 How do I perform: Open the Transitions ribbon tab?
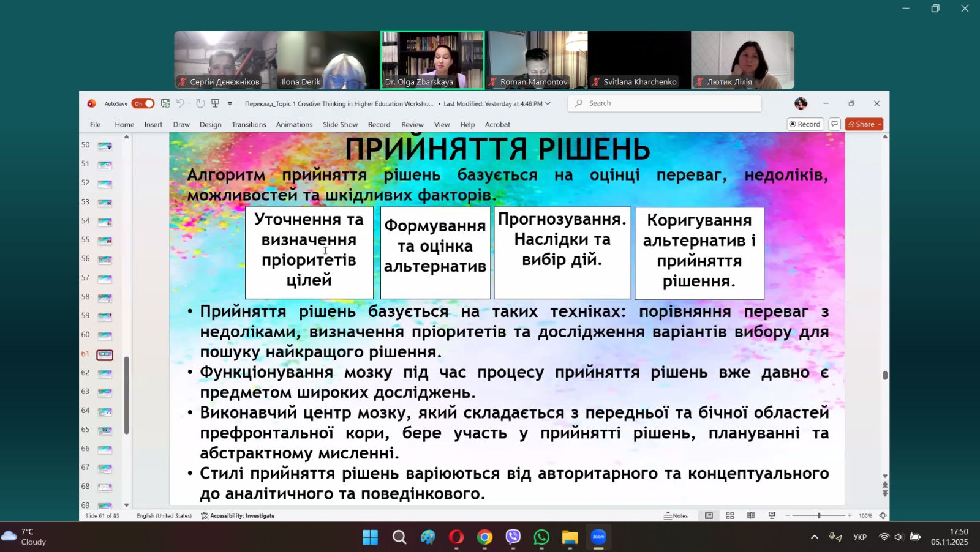coord(249,124)
